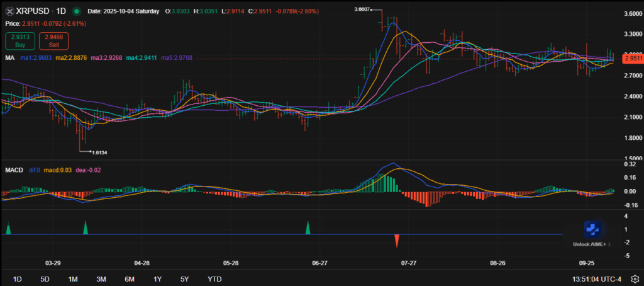Click the red sell signal triangle marker

click(397, 240)
